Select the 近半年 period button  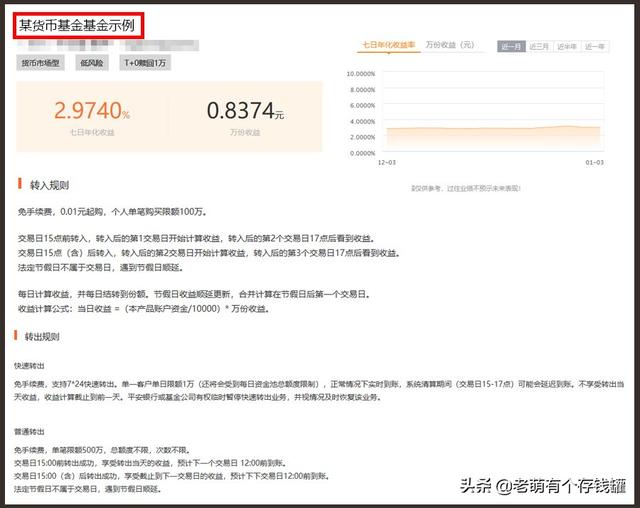tap(567, 47)
